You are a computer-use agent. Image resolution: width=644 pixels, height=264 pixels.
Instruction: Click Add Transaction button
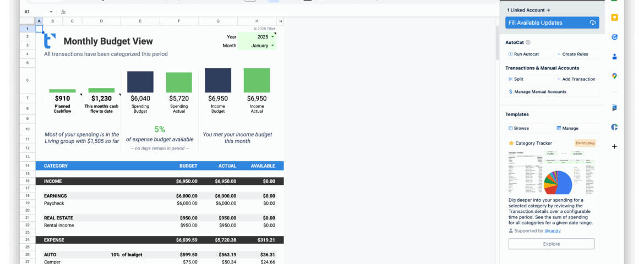(575, 79)
